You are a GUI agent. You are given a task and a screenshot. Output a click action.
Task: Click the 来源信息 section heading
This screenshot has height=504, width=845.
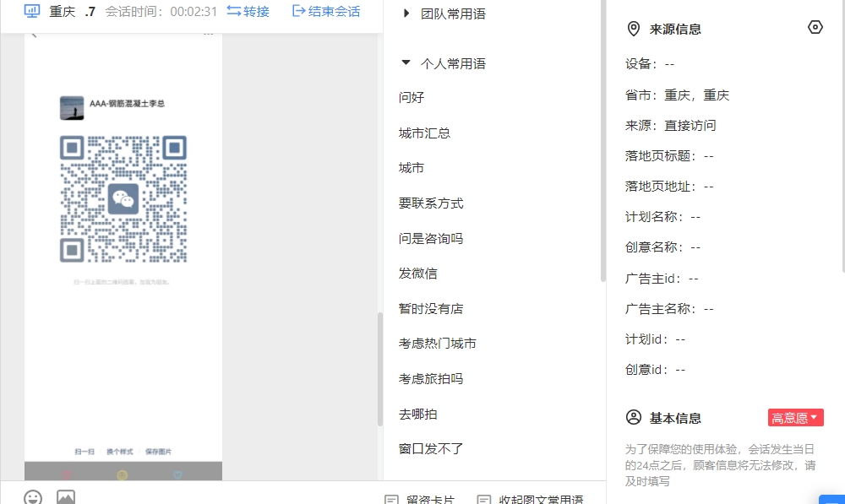pyautogui.click(x=675, y=29)
